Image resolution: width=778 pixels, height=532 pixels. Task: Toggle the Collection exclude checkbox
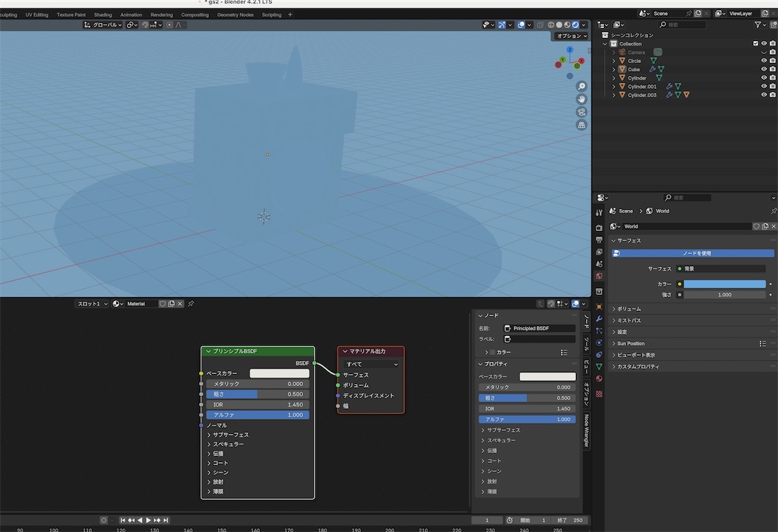[x=756, y=43]
